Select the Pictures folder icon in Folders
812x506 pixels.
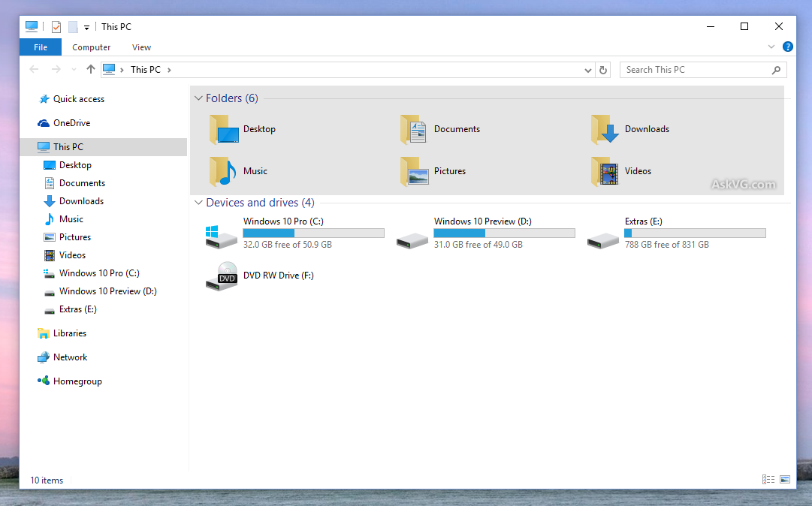click(x=414, y=171)
